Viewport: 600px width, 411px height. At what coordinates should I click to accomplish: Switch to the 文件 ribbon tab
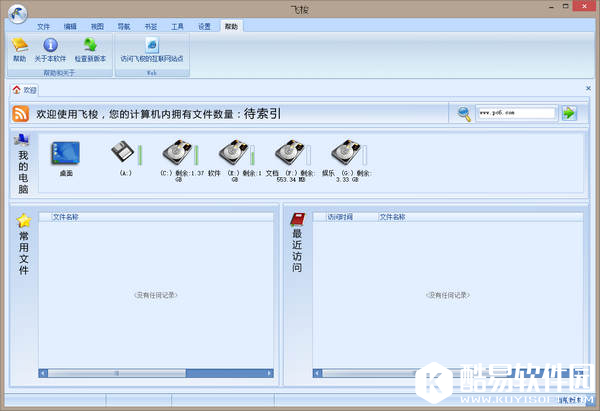point(44,25)
